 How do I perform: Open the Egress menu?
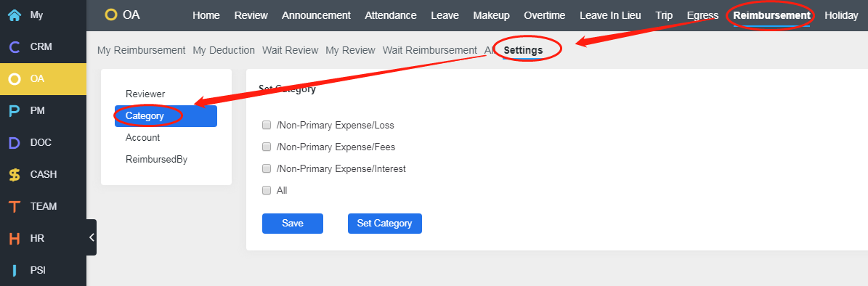pyautogui.click(x=702, y=15)
